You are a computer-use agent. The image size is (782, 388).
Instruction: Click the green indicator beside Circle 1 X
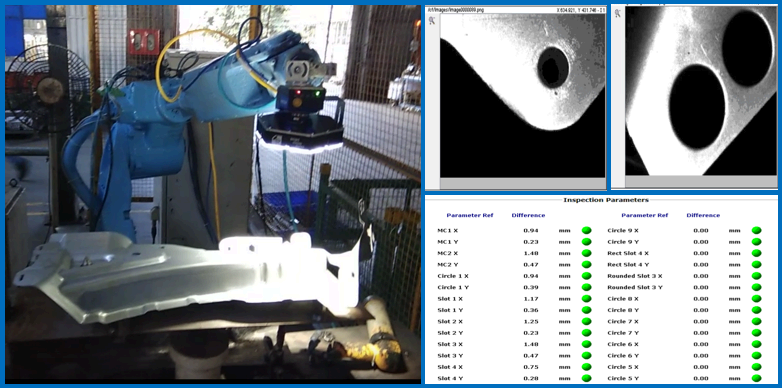coord(586,276)
